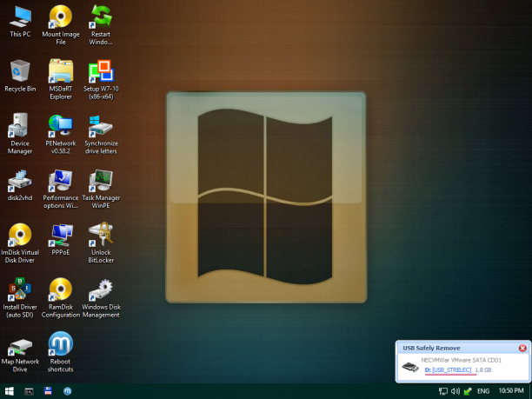
Task: Select the Unlock BitLocker shortcut
Action: pos(101,243)
